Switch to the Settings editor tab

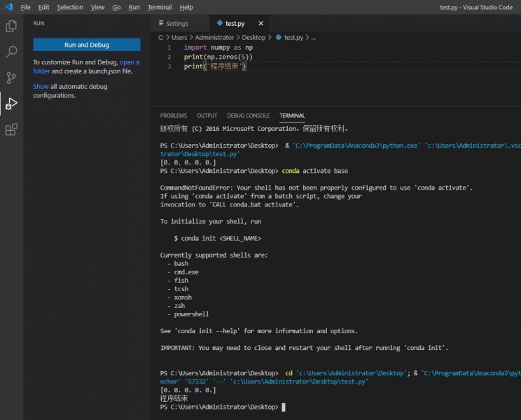tap(180, 23)
